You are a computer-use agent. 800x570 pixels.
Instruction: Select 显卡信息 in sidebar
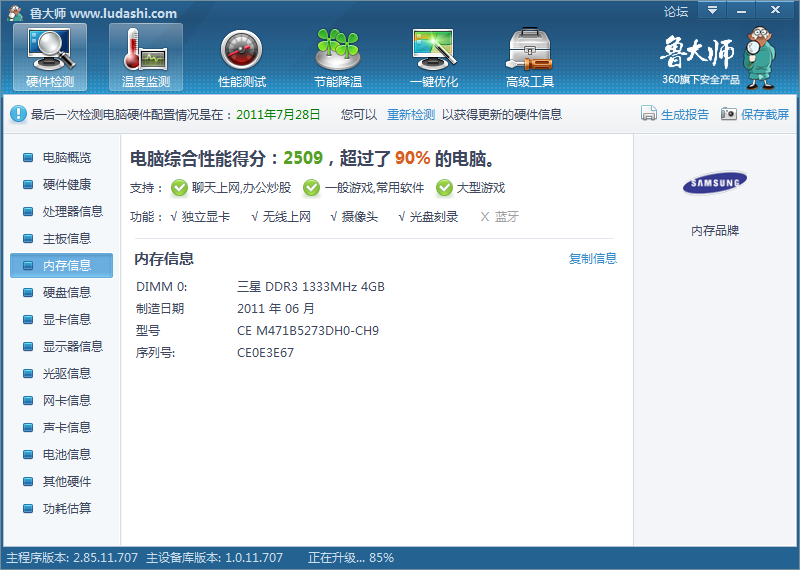[61, 319]
